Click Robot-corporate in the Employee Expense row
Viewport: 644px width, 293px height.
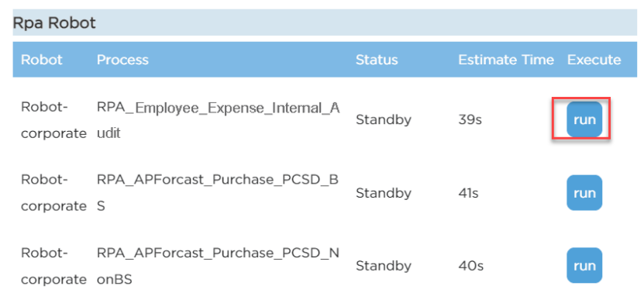(53, 121)
